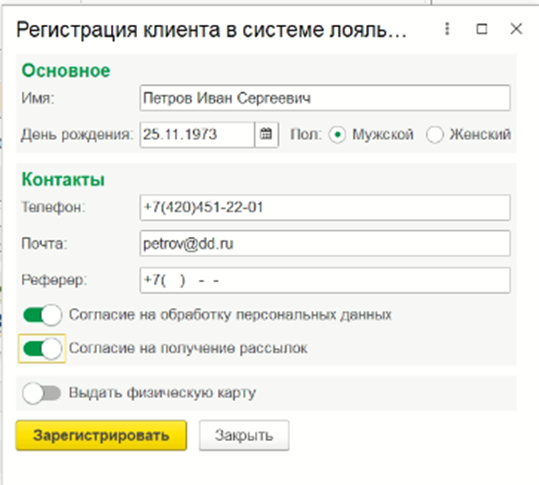
Task: Toggle consent for personal data processing
Action: pyautogui.click(x=42, y=315)
